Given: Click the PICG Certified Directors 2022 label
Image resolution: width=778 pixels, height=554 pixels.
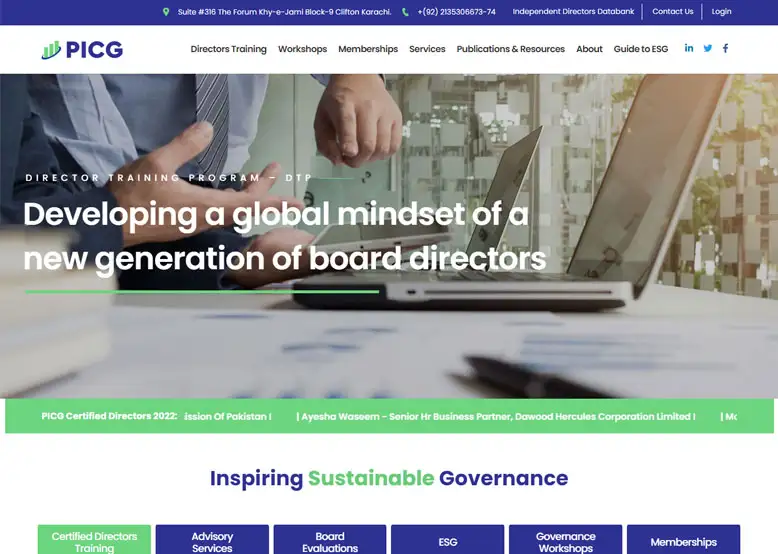Looking at the screenshot, I should [x=109, y=416].
